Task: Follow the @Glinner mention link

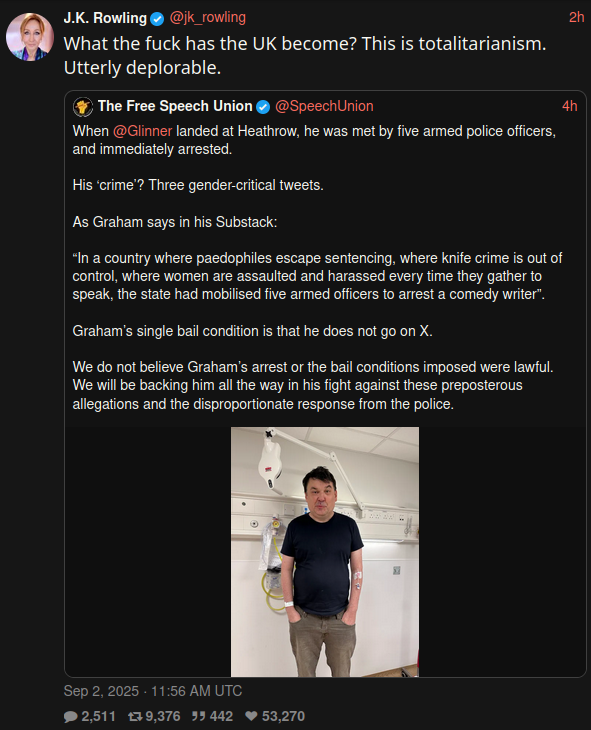Action: coord(143,131)
